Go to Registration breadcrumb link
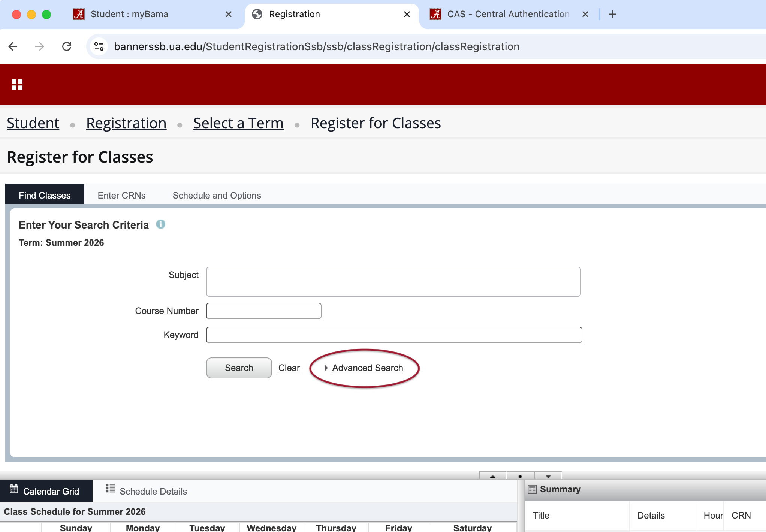The width and height of the screenshot is (766, 532). [x=126, y=123]
